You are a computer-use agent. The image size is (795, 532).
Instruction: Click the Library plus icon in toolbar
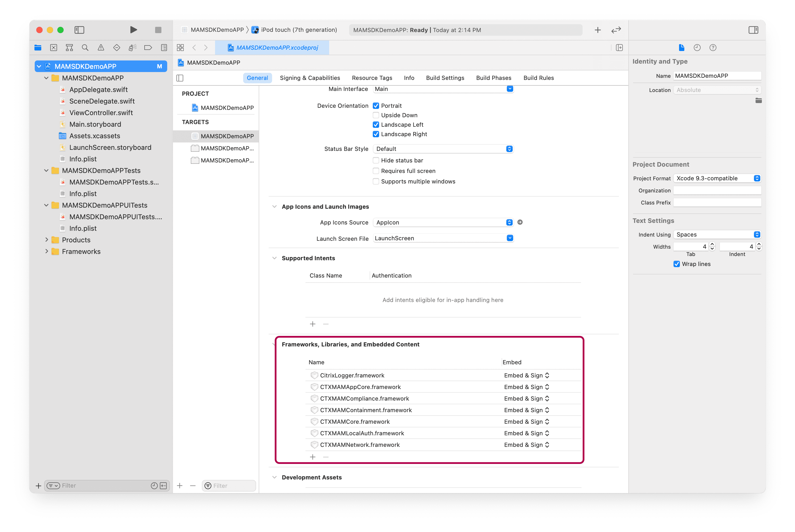point(598,30)
